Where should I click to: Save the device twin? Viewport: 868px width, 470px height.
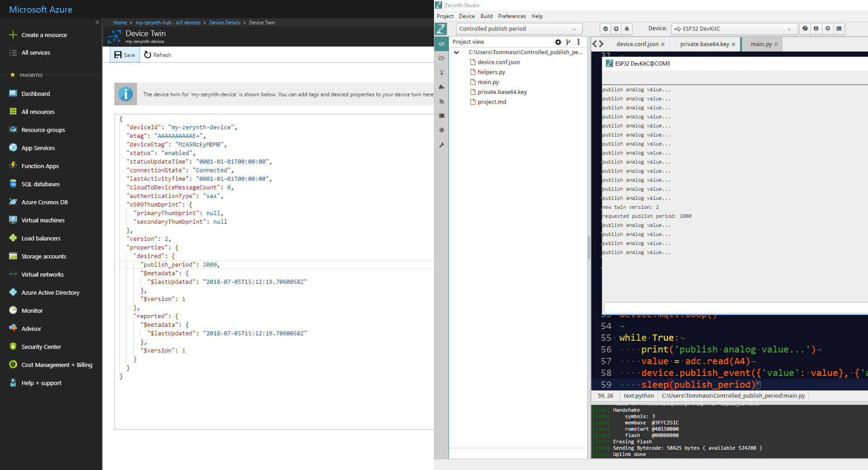click(125, 55)
